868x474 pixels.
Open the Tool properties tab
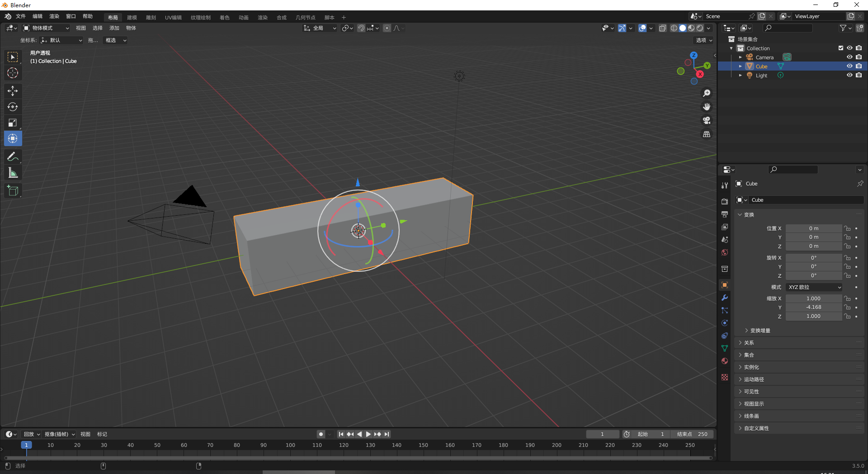click(x=725, y=185)
